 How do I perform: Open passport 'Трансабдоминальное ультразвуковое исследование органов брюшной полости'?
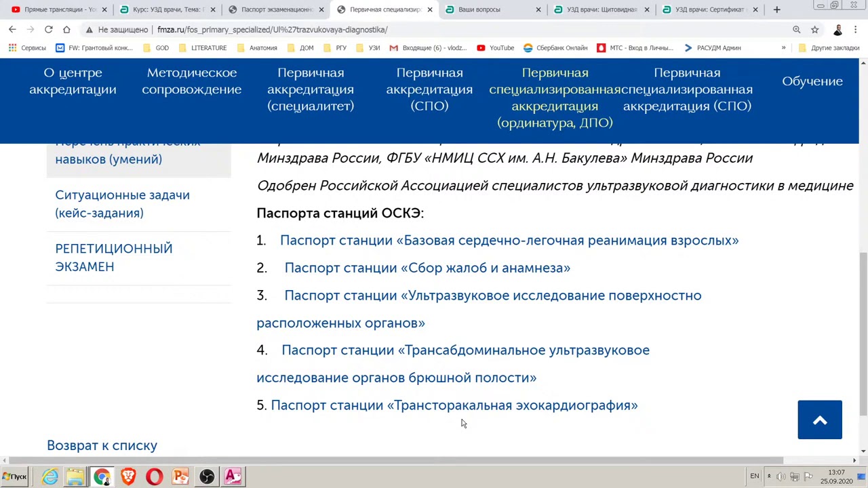[x=453, y=364]
